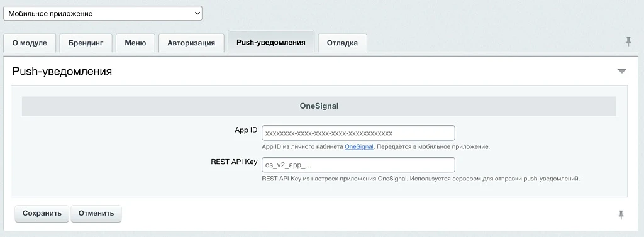
Task: Open the OneSignal hyperlink
Action: [359, 146]
